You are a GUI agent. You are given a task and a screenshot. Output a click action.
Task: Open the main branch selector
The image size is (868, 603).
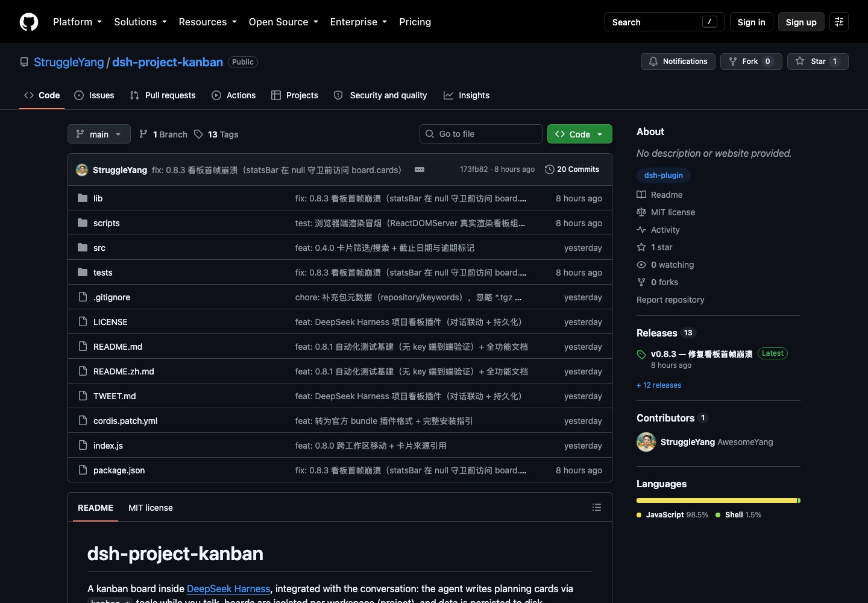tap(99, 134)
